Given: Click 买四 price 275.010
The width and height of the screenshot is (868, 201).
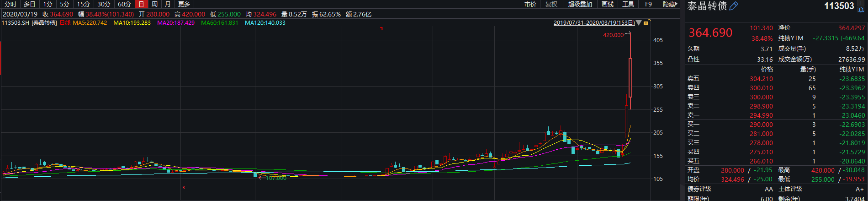Looking at the screenshot, I should (761, 152).
